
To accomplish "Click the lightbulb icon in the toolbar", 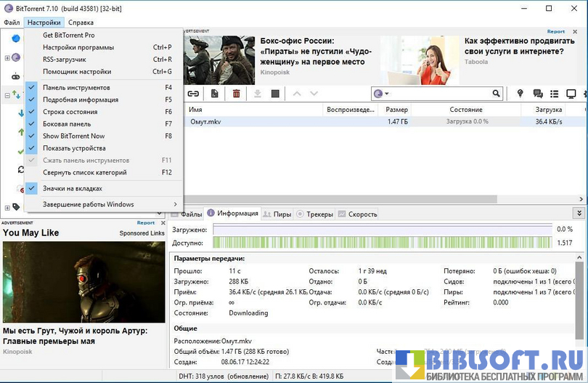I will [520, 94].
